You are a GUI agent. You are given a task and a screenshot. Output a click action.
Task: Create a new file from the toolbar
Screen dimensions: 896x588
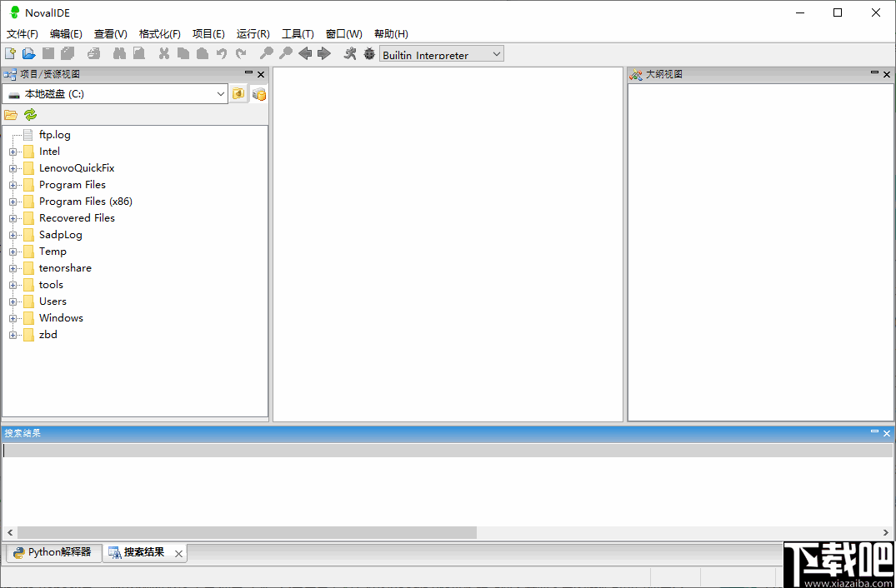pyautogui.click(x=10, y=53)
